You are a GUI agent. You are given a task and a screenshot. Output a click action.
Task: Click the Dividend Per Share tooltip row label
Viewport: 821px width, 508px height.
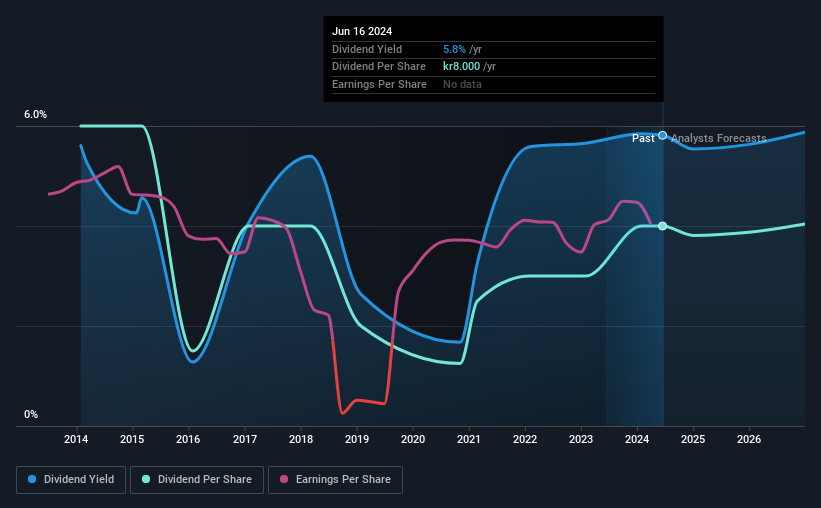click(379, 67)
